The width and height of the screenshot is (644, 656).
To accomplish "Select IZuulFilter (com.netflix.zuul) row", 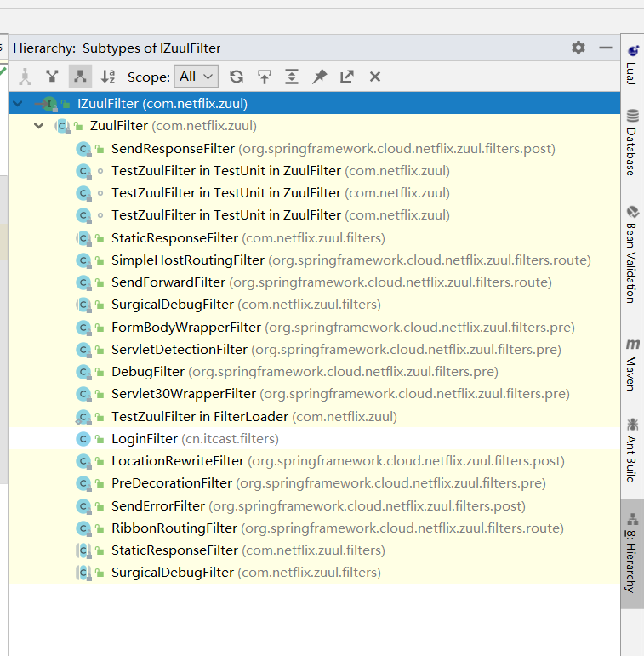I will point(315,103).
